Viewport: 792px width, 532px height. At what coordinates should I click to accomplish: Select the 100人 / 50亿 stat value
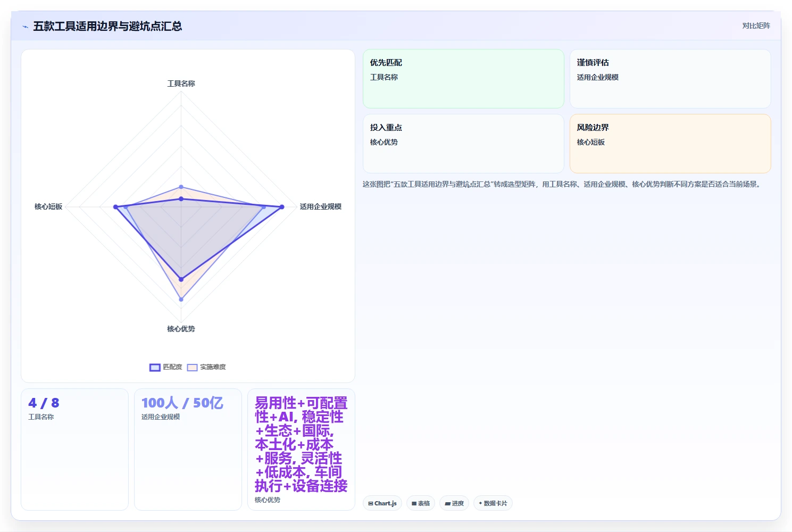(x=182, y=403)
